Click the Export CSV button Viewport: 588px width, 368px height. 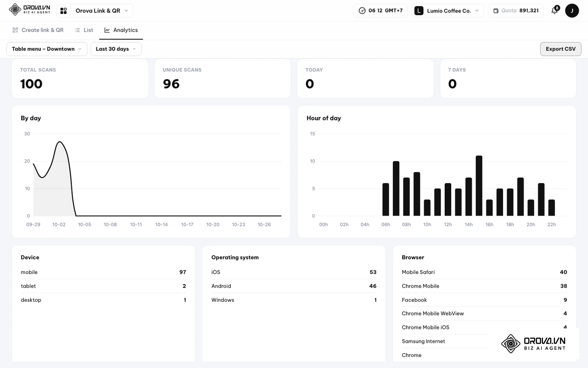560,49
